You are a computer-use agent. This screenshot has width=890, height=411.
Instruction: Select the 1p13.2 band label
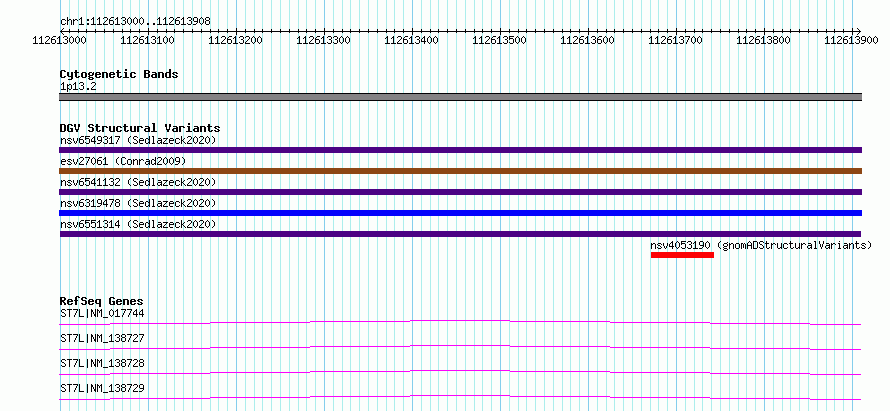point(78,86)
